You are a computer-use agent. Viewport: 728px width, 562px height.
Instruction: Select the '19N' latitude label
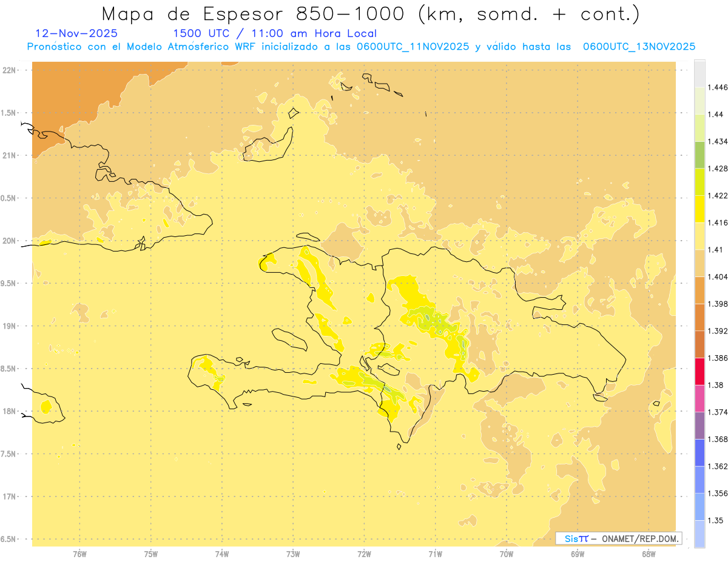coord(9,326)
